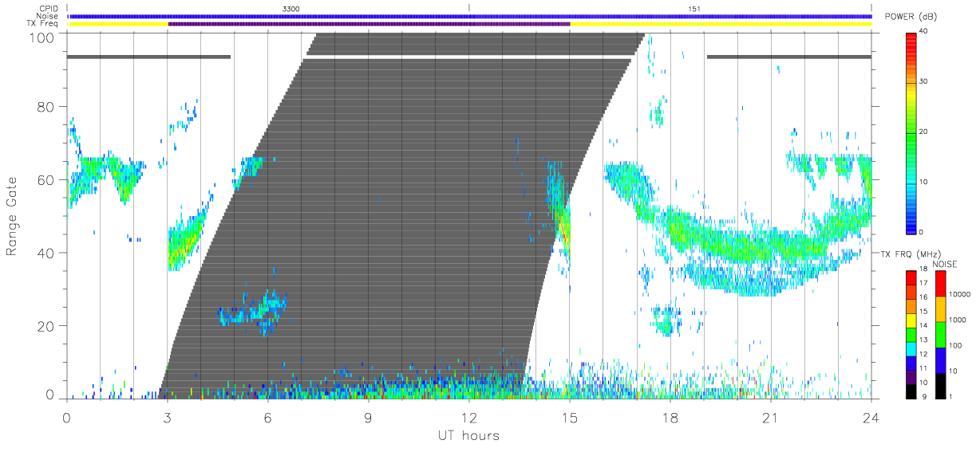Image resolution: width=980 pixels, height=452 pixels.
Task: Click the POWER (dB) color bar
Action: [x=911, y=132]
